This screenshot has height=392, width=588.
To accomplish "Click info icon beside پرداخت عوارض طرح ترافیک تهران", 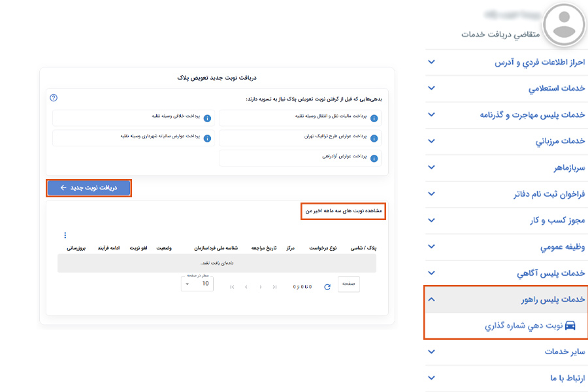I will 374,139.
